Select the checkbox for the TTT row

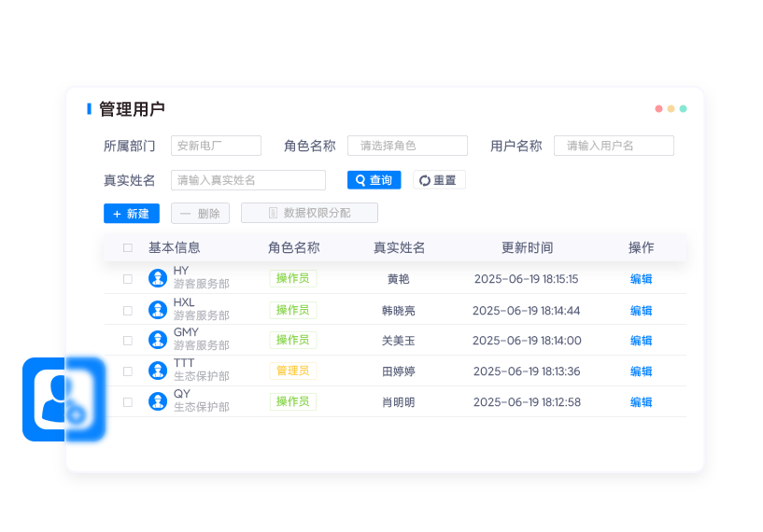pyautogui.click(x=128, y=371)
